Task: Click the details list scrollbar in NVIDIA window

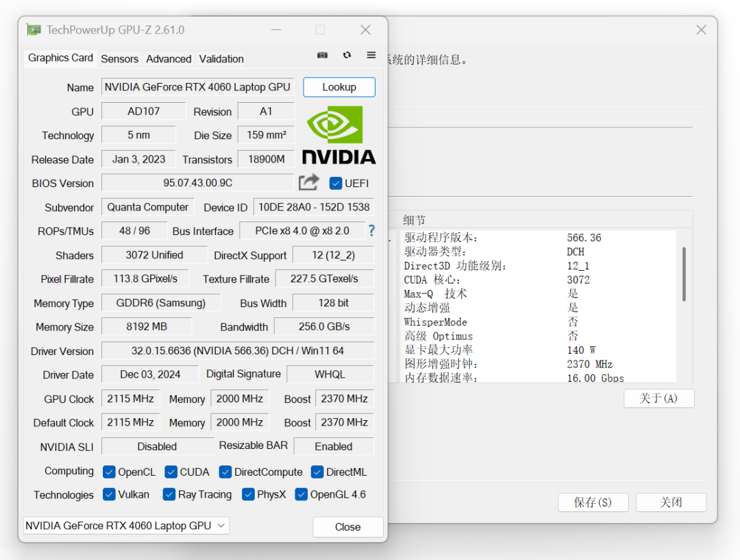Action: pyautogui.click(x=684, y=274)
